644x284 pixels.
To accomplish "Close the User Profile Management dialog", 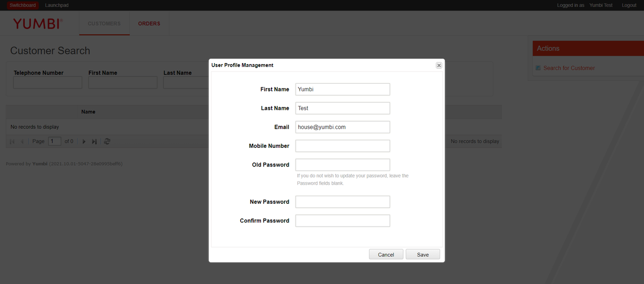I will click(x=439, y=66).
